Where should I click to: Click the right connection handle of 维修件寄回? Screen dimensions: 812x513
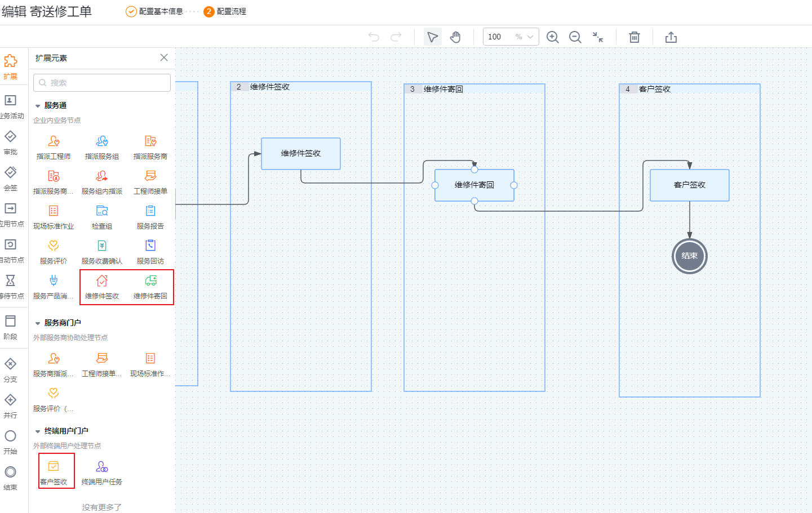coord(514,185)
